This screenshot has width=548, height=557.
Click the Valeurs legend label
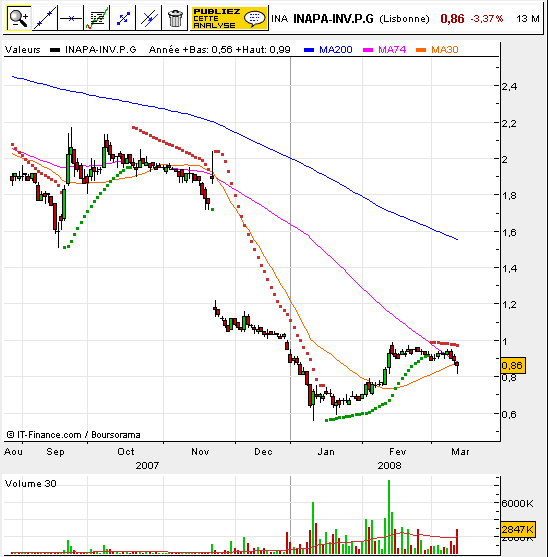pyautogui.click(x=22, y=50)
